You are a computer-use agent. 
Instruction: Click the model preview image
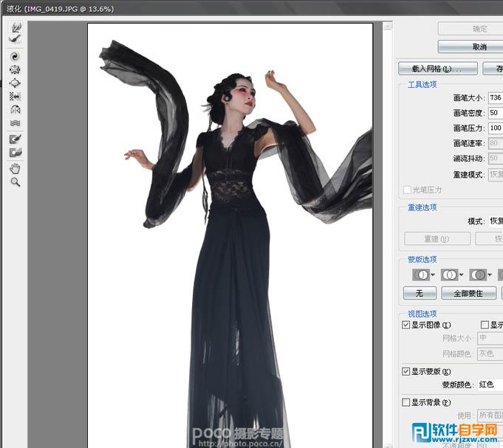230,235
